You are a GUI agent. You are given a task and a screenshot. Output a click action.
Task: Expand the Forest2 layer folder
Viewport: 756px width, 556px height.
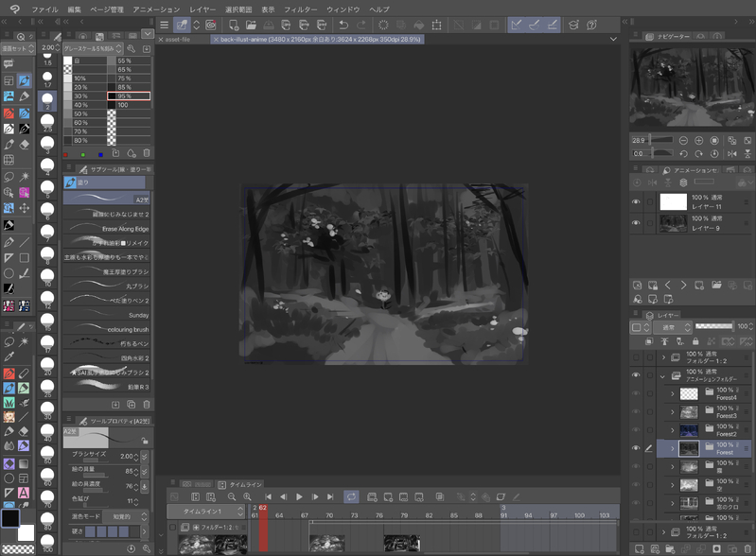pyautogui.click(x=673, y=430)
